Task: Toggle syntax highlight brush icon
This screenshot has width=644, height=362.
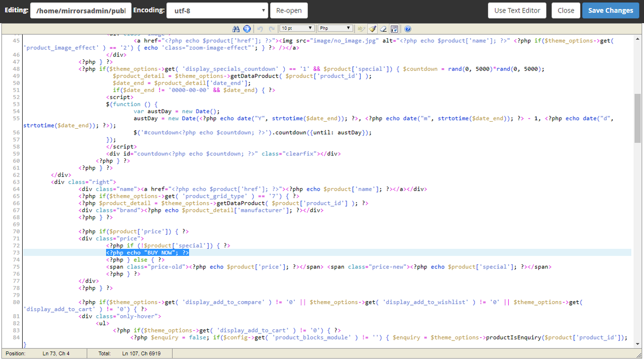Action: pyautogui.click(x=372, y=29)
